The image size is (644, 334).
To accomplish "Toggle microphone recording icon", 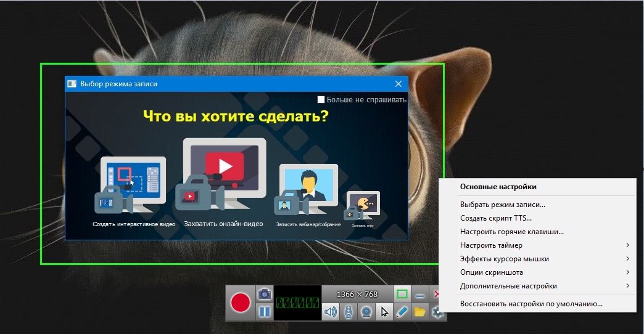I will click(349, 312).
